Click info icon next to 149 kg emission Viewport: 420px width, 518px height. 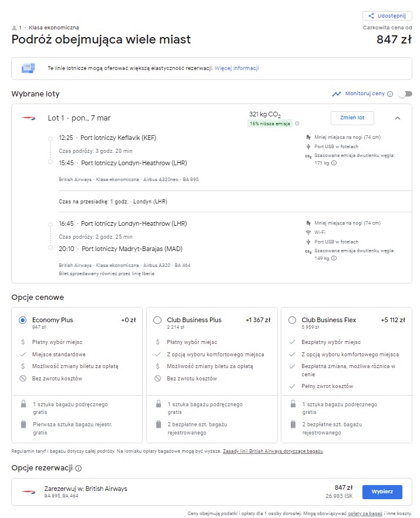coord(334,258)
